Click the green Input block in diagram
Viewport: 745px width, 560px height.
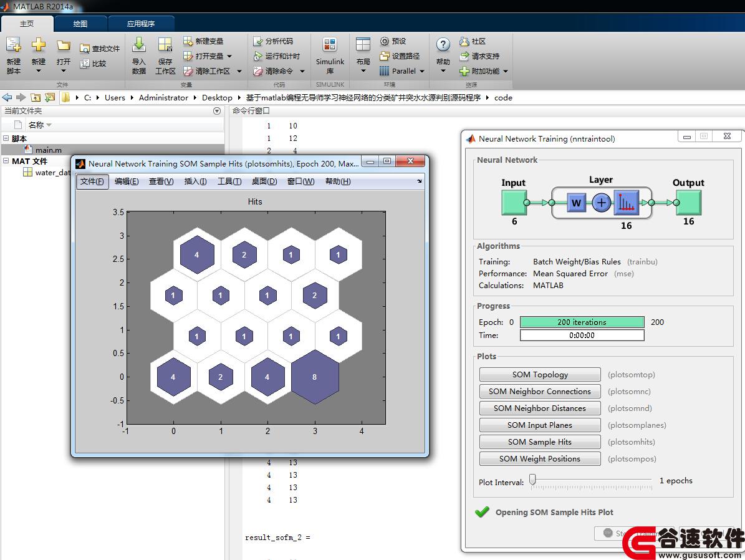[x=514, y=203]
